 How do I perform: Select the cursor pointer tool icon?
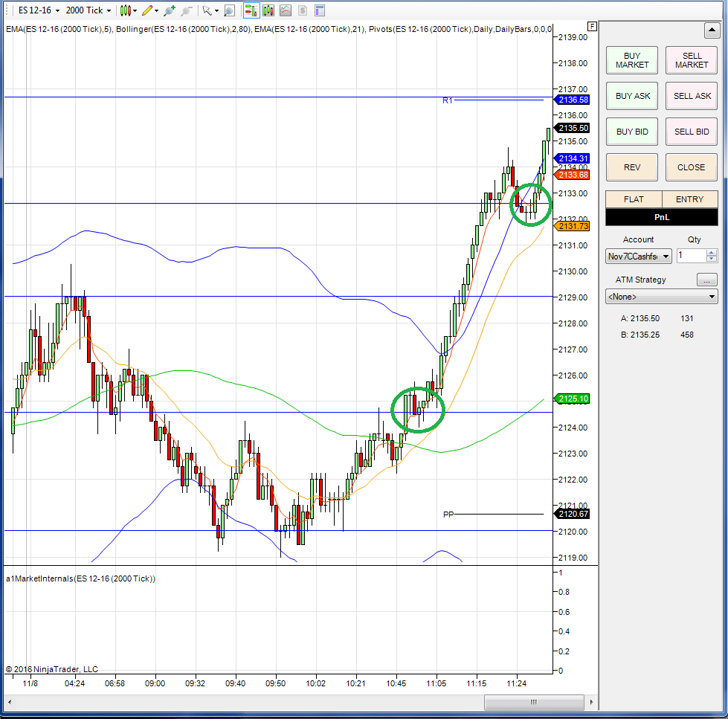(207, 10)
